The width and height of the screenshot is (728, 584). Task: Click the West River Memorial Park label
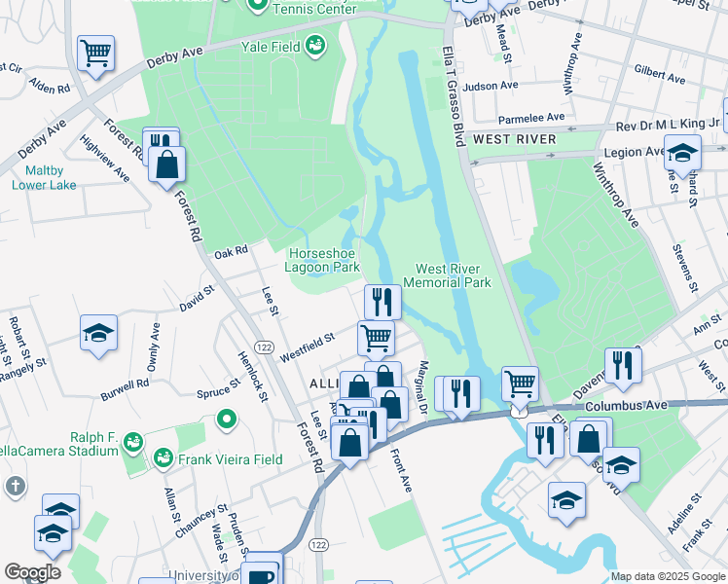coord(448,275)
